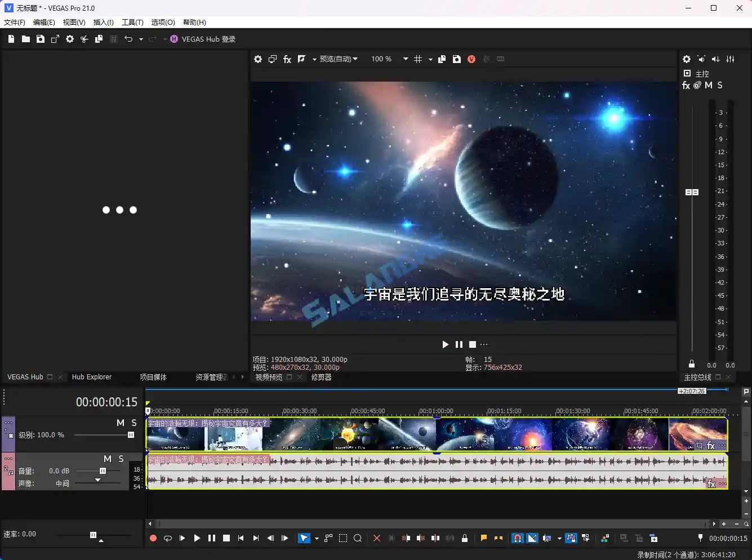
Task: Solo the Master Bus with S
Action: [x=720, y=86]
